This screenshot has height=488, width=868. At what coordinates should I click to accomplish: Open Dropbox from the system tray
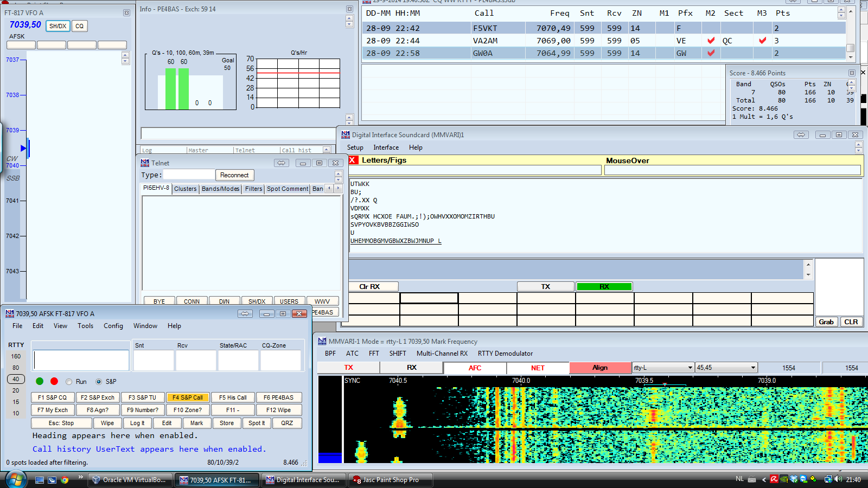pyautogui.click(x=793, y=479)
